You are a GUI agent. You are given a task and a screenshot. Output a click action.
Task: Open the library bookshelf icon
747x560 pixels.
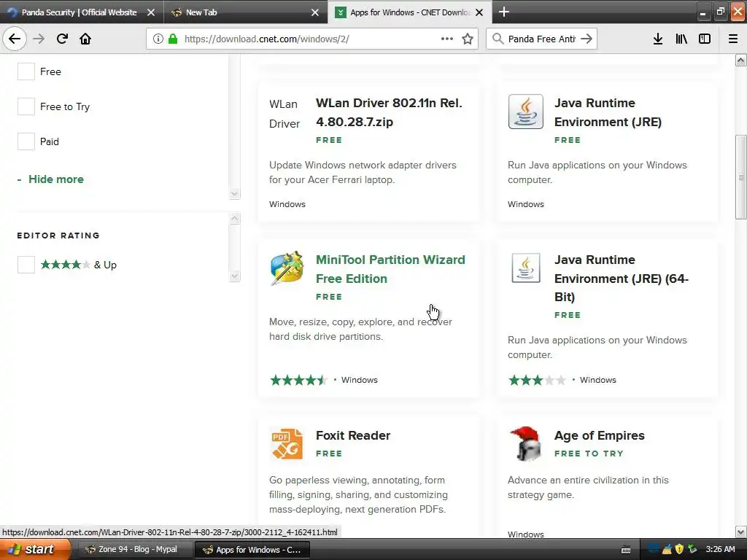(x=681, y=39)
